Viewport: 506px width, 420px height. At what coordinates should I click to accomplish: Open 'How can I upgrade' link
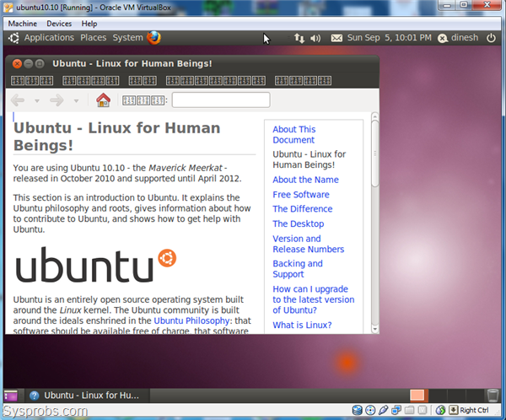(314, 299)
